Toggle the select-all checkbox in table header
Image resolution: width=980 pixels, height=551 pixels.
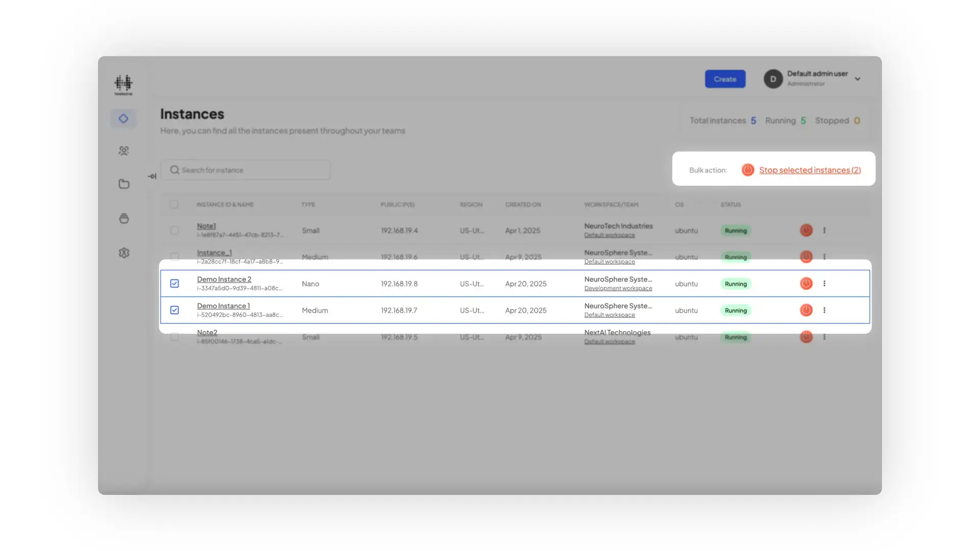[174, 204]
